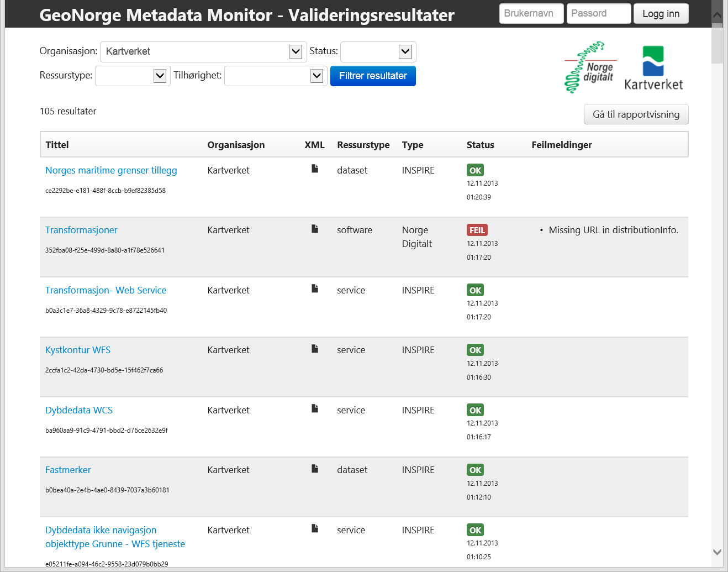Click UUID text ce2292be-e181-488f-8ccb-b9ef82385d58
The image size is (728, 572).
(x=105, y=191)
